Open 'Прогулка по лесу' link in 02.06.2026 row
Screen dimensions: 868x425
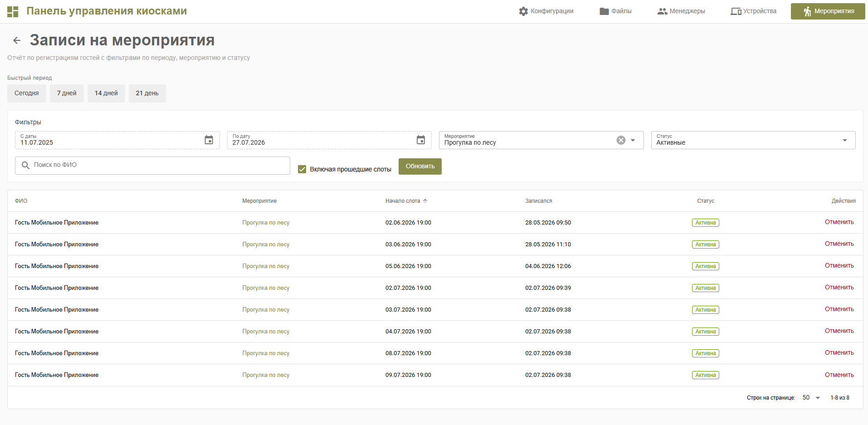(x=266, y=223)
